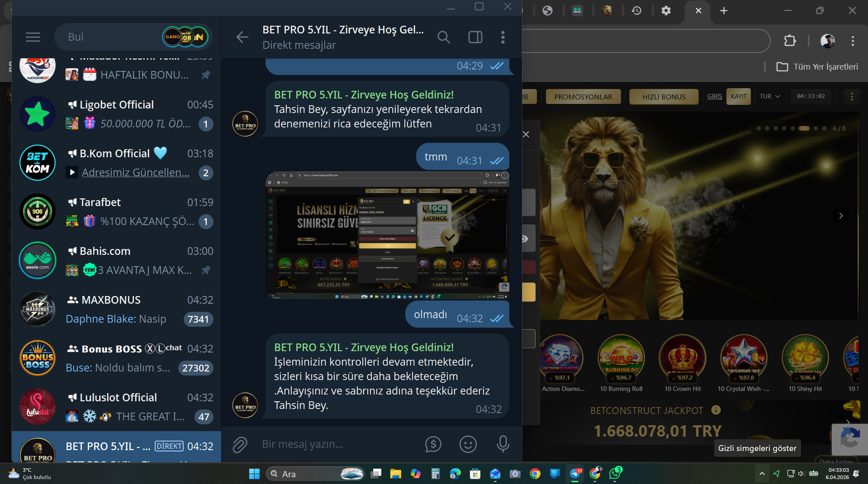
Task: Record voice message with microphone icon
Action: point(503,445)
